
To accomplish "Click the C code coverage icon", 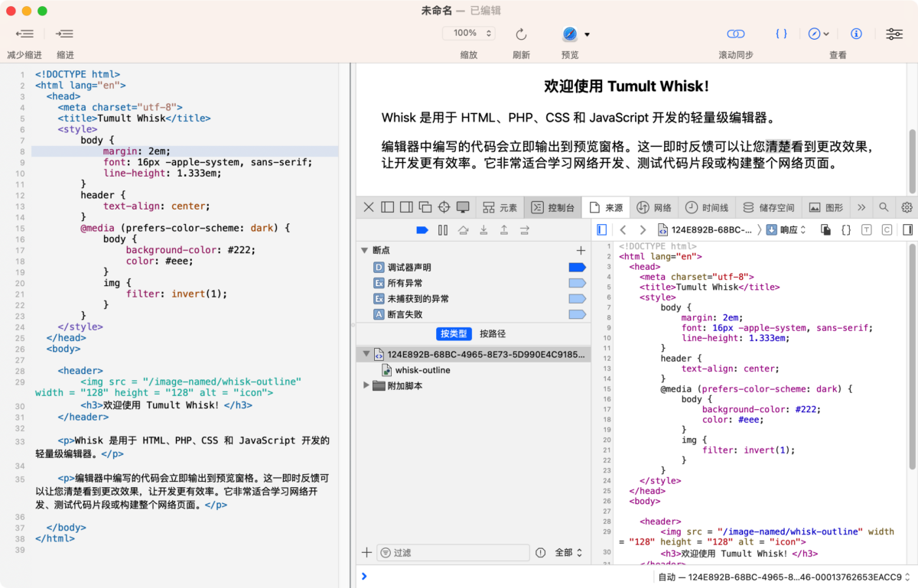I will [887, 229].
